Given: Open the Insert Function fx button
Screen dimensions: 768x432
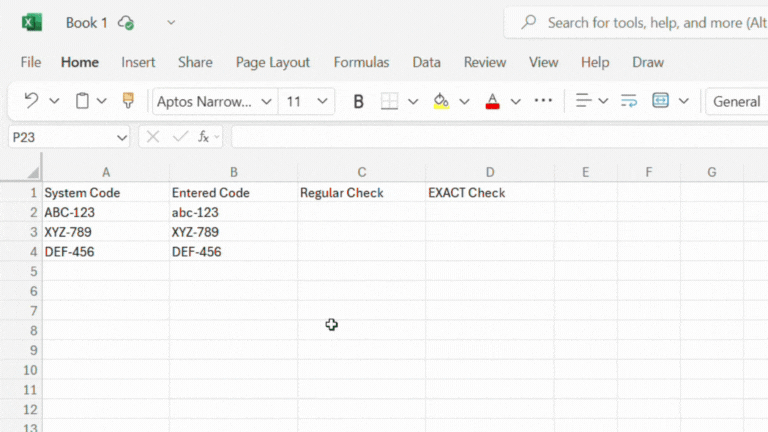Looking at the screenshot, I should (x=203, y=137).
